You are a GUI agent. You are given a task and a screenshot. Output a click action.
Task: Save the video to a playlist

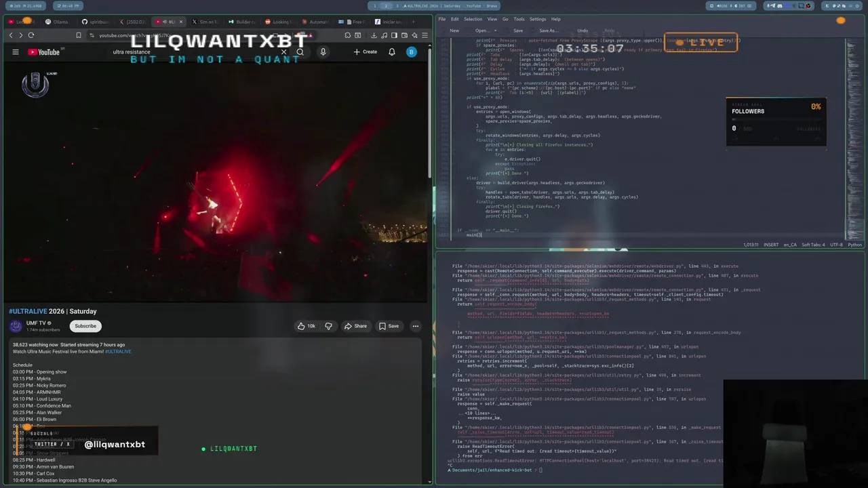[x=389, y=326]
